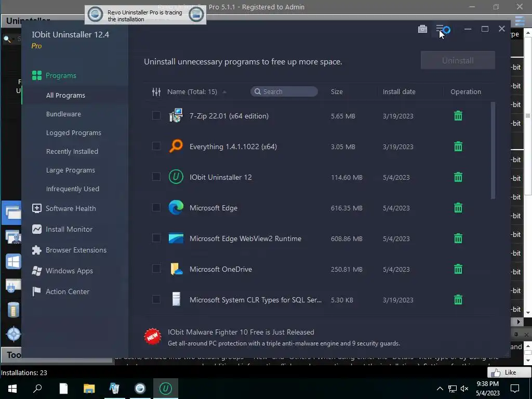Click the Action Center flag icon
The image size is (532, 399).
coord(36,291)
